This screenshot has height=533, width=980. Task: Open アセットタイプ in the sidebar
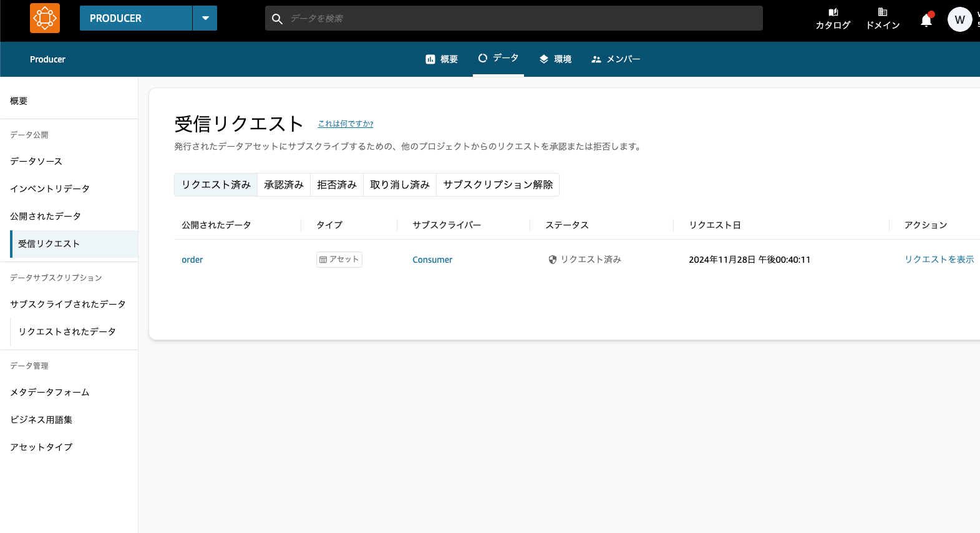[x=41, y=447]
